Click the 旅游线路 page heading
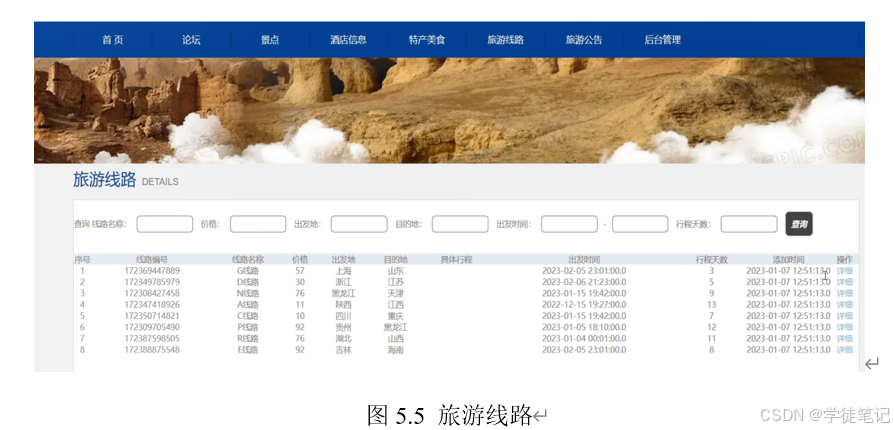 (x=104, y=180)
